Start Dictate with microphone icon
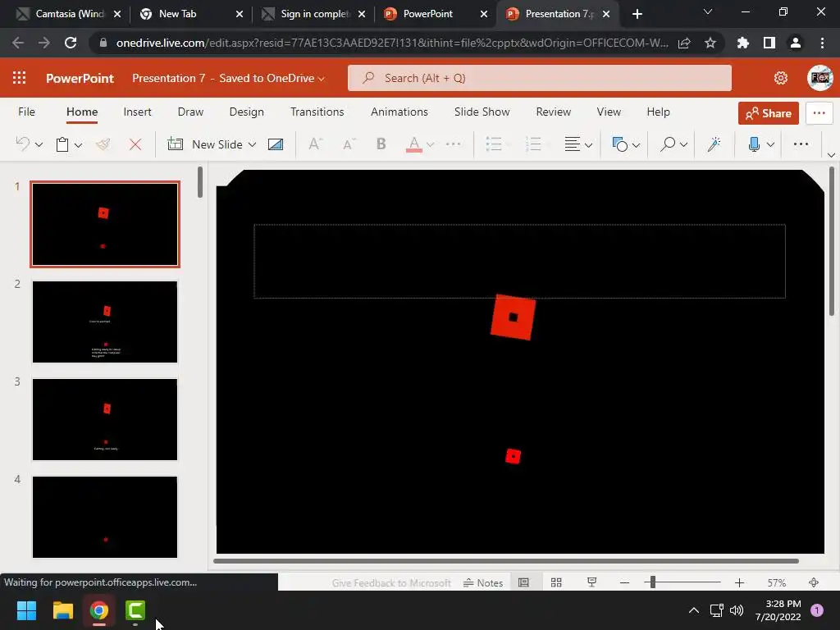840x630 pixels. pos(754,144)
